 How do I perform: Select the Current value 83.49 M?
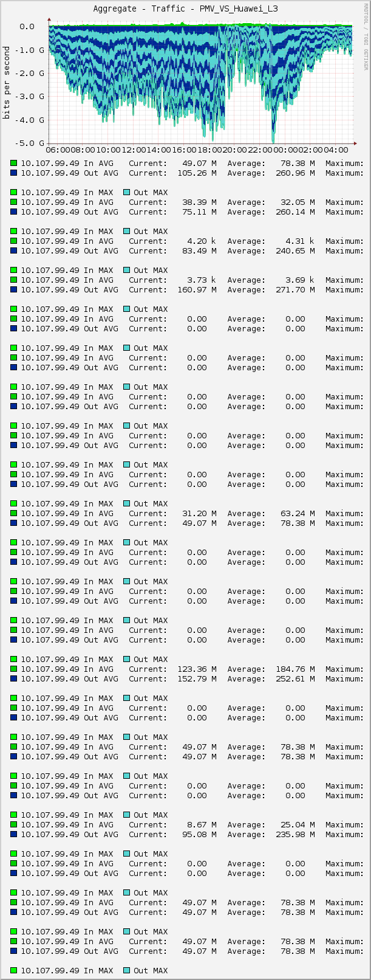click(x=199, y=251)
